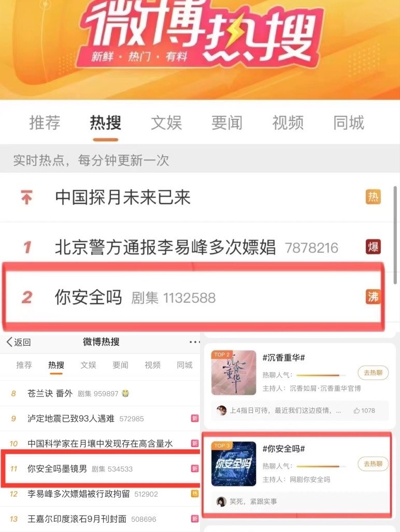Open the three-dot more menu
This screenshot has height=532, width=400.
point(194,342)
